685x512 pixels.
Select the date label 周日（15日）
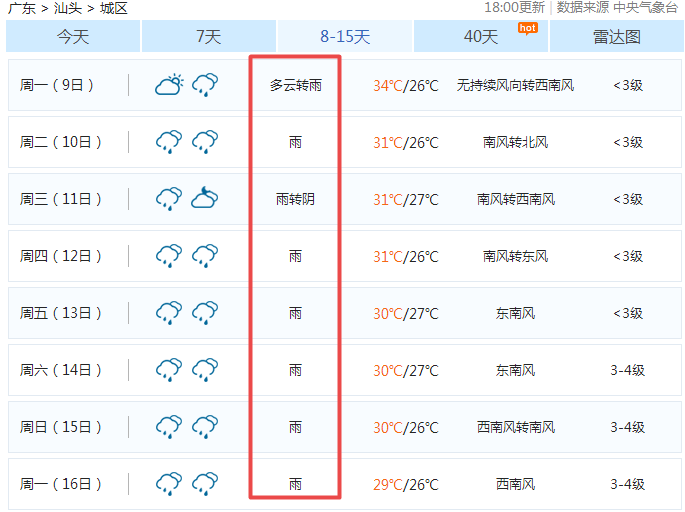(60, 427)
